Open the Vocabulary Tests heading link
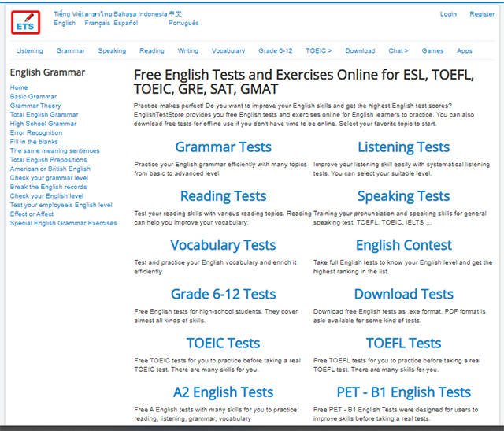This screenshot has width=504, height=431. [223, 245]
